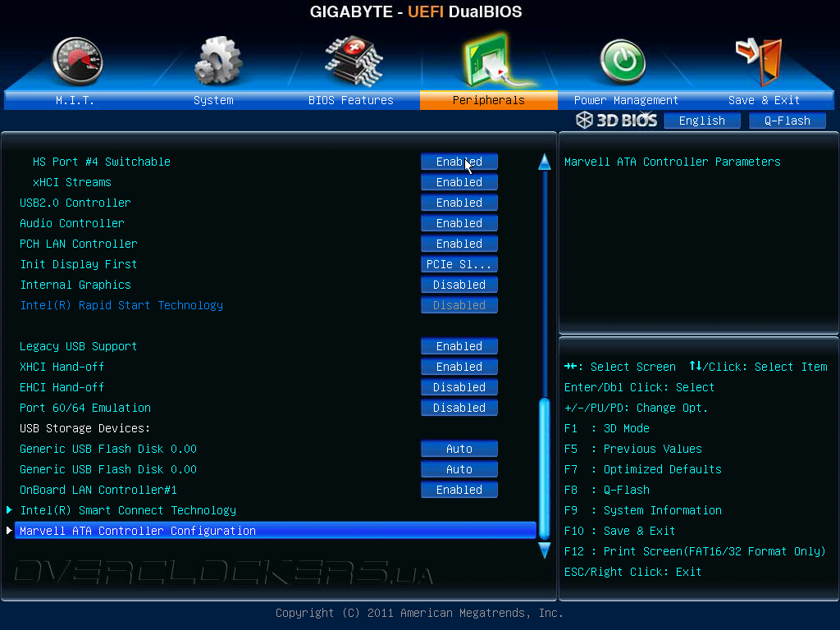Click the F9 System Information help line
840x630 pixels.
click(642, 510)
